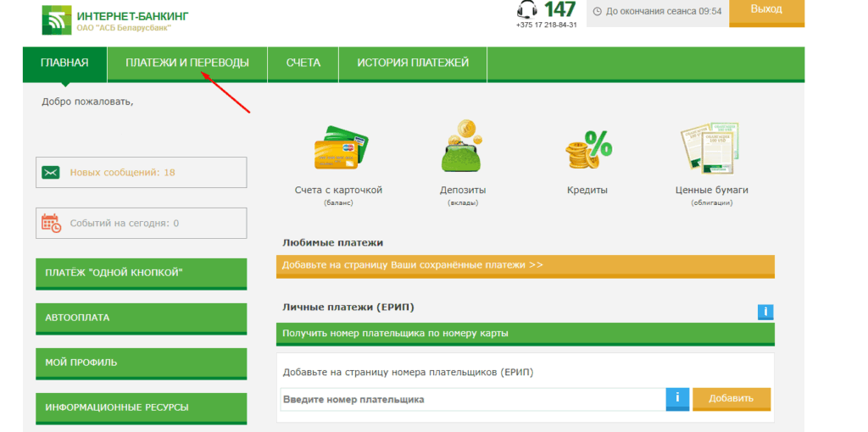Open the Кредиты percent coins icon

pos(587,150)
